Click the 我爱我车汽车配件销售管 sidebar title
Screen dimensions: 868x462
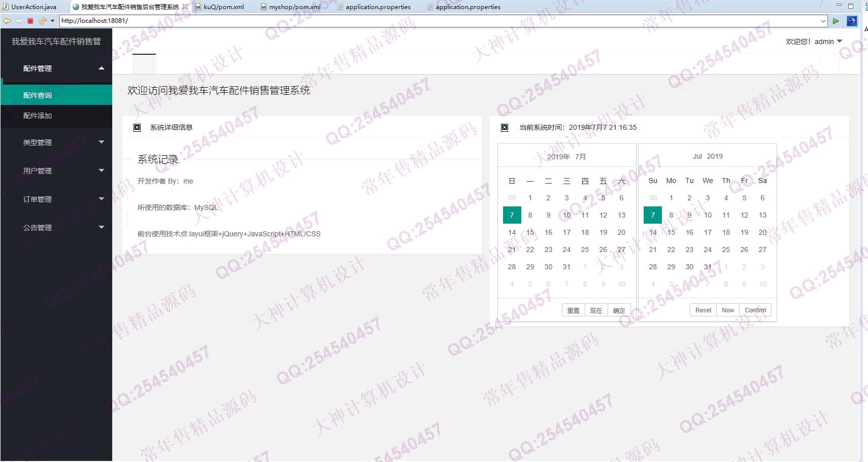point(56,42)
